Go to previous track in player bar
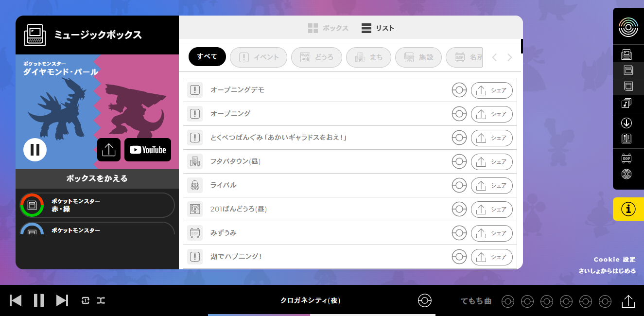The width and height of the screenshot is (644, 316). click(x=16, y=300)
